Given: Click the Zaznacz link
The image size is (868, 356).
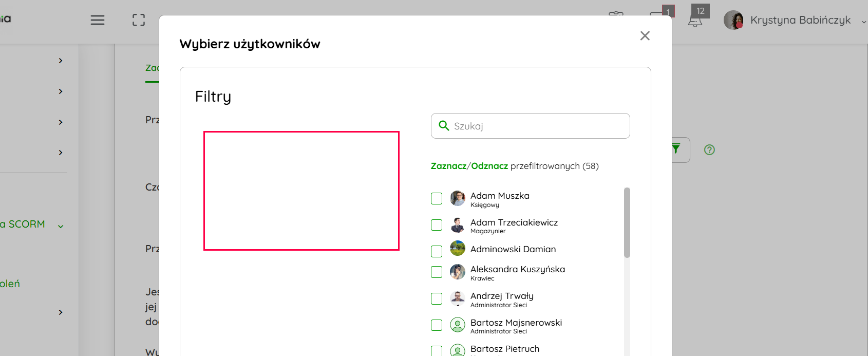Looking at the screenshot, I should click(x=448, y=166).
